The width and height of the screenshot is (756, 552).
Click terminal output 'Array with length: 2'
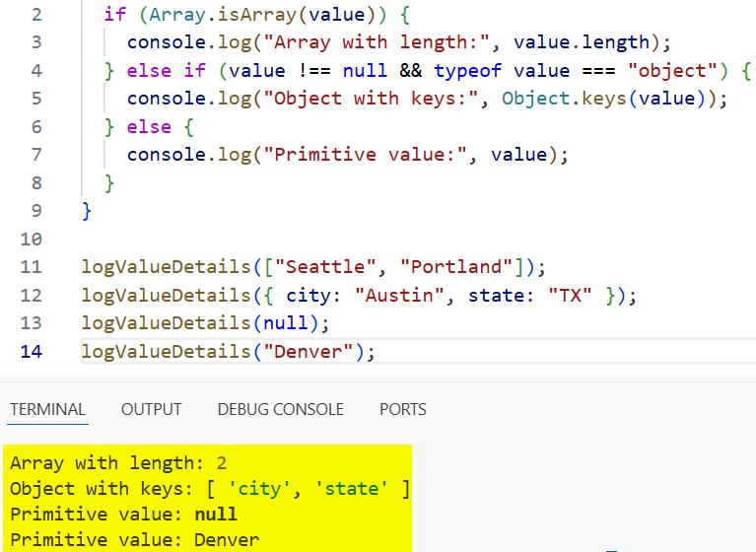118,463
